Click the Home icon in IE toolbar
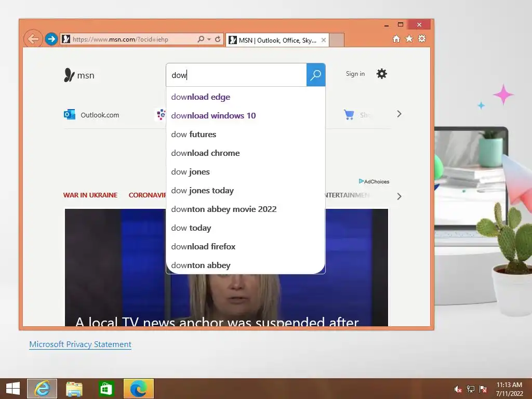 coord(396,38)
